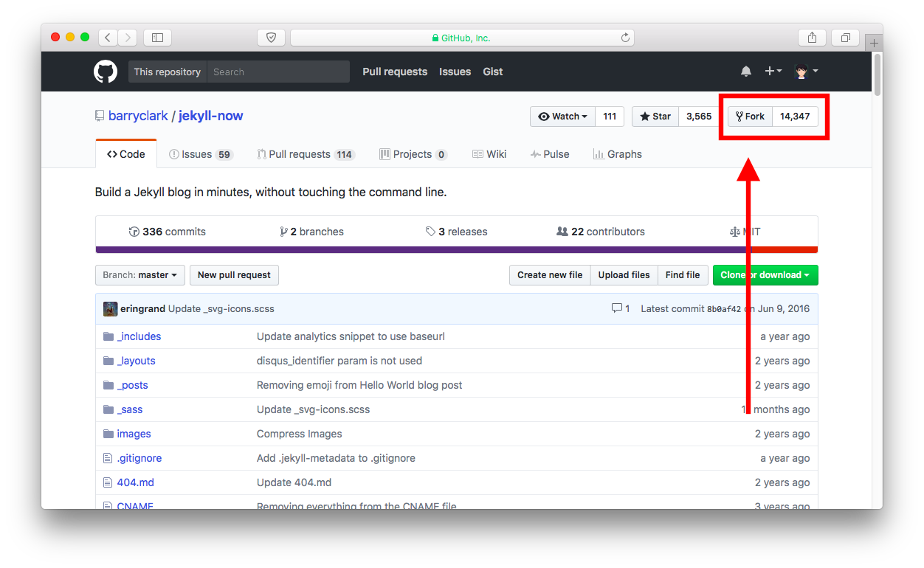Click the 14,347 forks count
924x568 pixels.
click(795, 117)
